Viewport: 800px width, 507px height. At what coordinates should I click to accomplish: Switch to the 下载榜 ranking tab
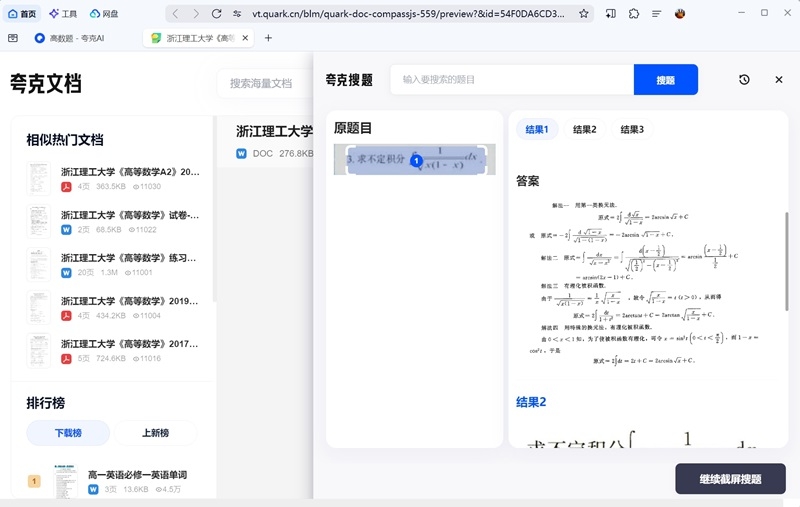68,433
